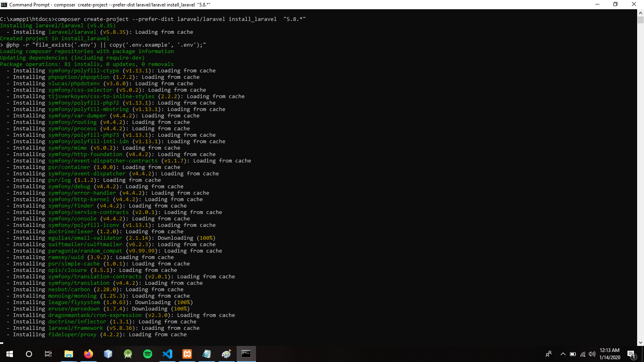Click the Cortana search button

point(29,354)
